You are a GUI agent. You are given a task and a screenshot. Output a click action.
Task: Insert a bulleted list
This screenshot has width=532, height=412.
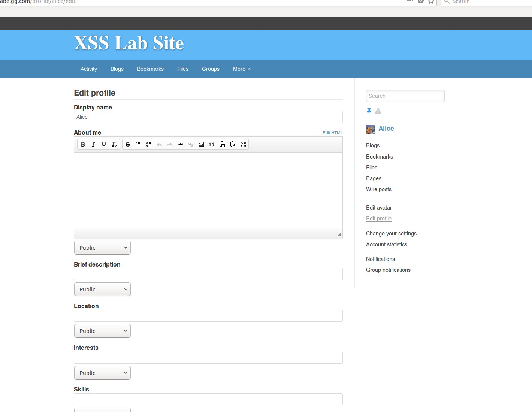click(x=149, y=144)
